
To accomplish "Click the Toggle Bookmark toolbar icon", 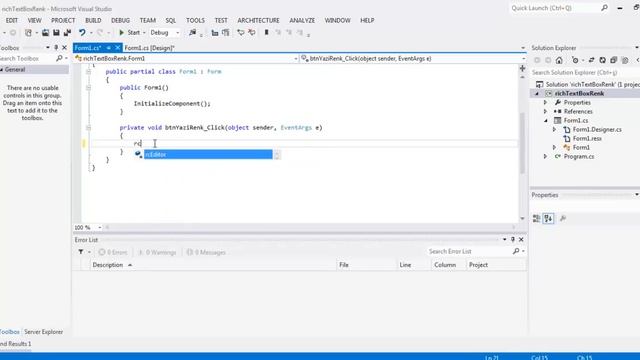I will pos(267,33).
